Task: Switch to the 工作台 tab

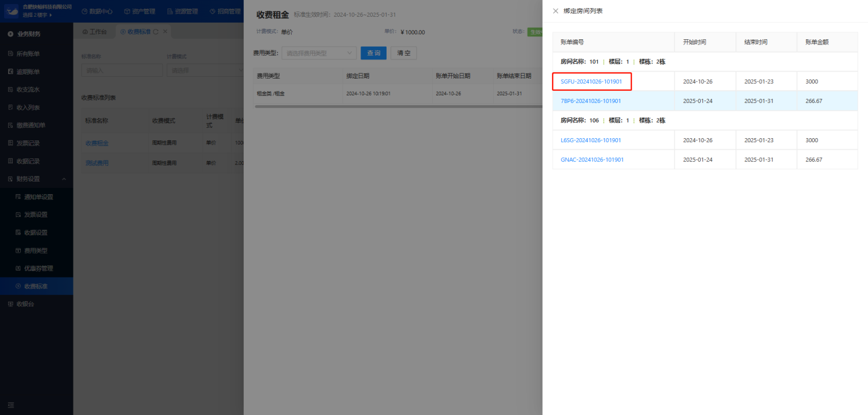Action: coord(94,32)
